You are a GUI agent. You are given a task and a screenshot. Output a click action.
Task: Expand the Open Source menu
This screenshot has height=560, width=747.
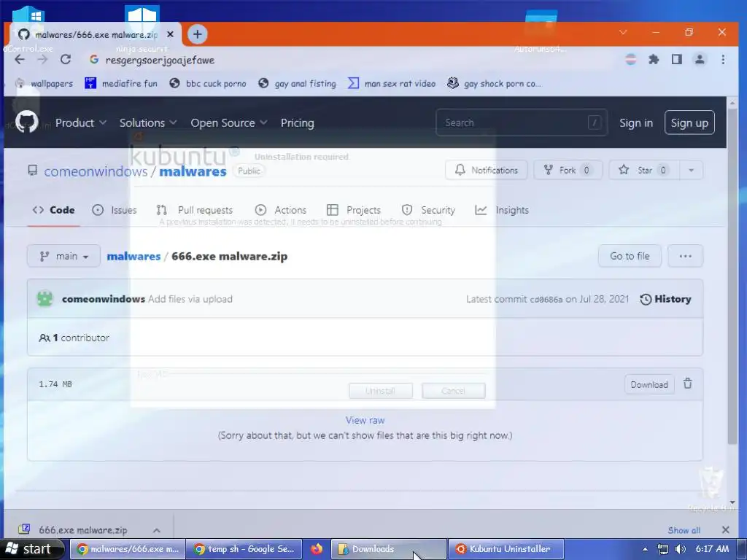coord(228,122)
